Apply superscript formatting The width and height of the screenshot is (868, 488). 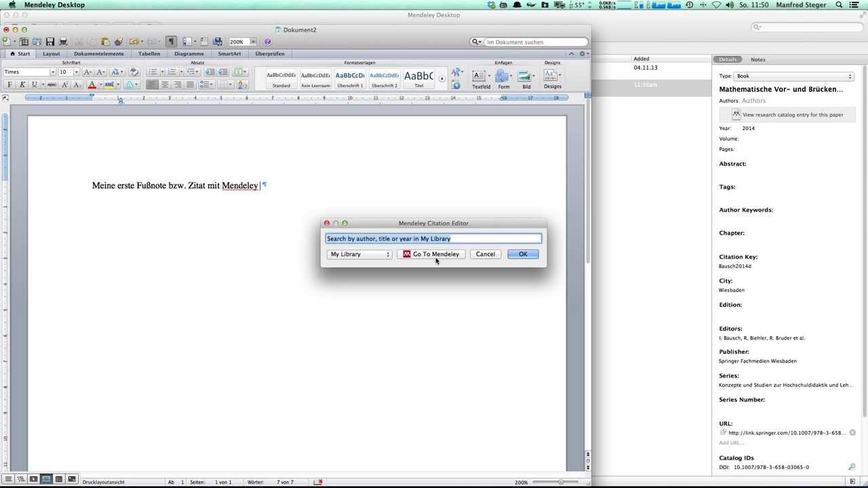coord(65,85)
